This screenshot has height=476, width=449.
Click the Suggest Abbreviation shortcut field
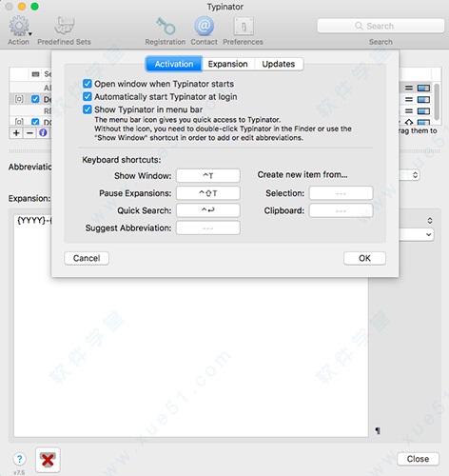pyautogui.click(x=208, y=228)
